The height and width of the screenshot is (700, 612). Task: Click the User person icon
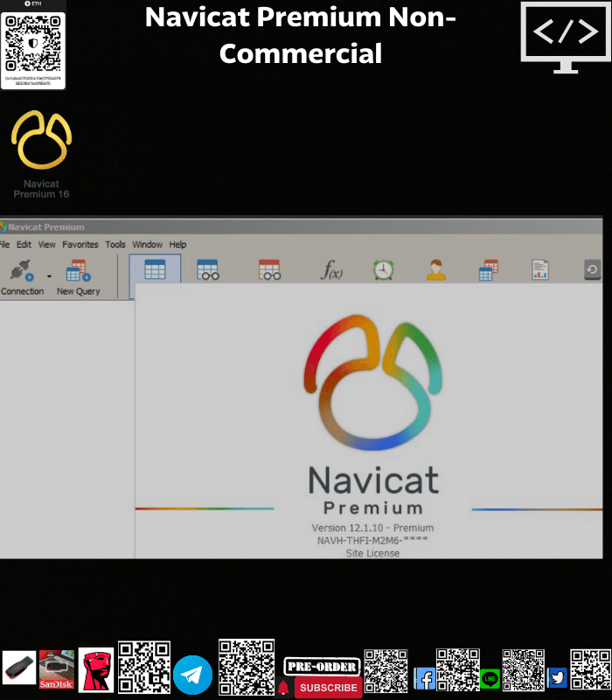click(435, 270)
